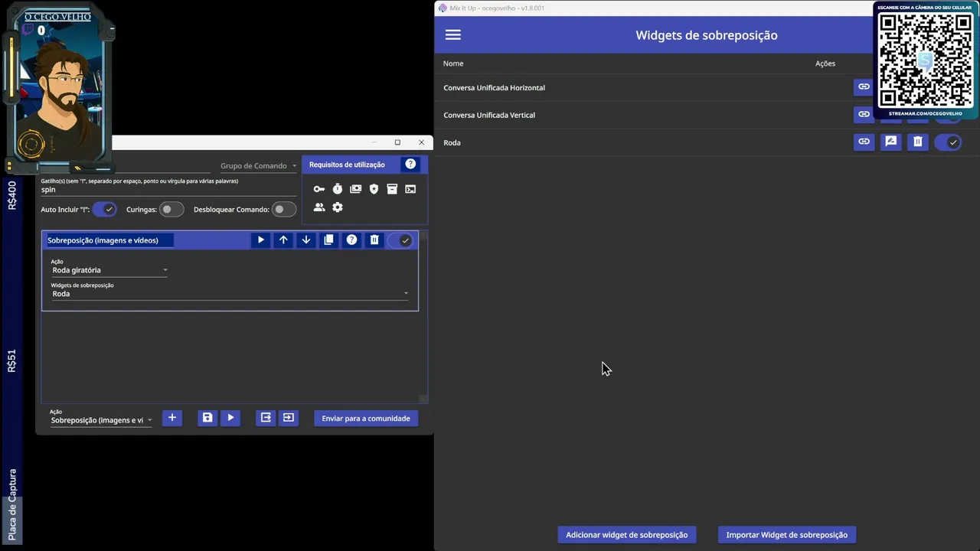Screen dimensions: 980x551
Task: Click the Nome column header
Action: [453, 64]
